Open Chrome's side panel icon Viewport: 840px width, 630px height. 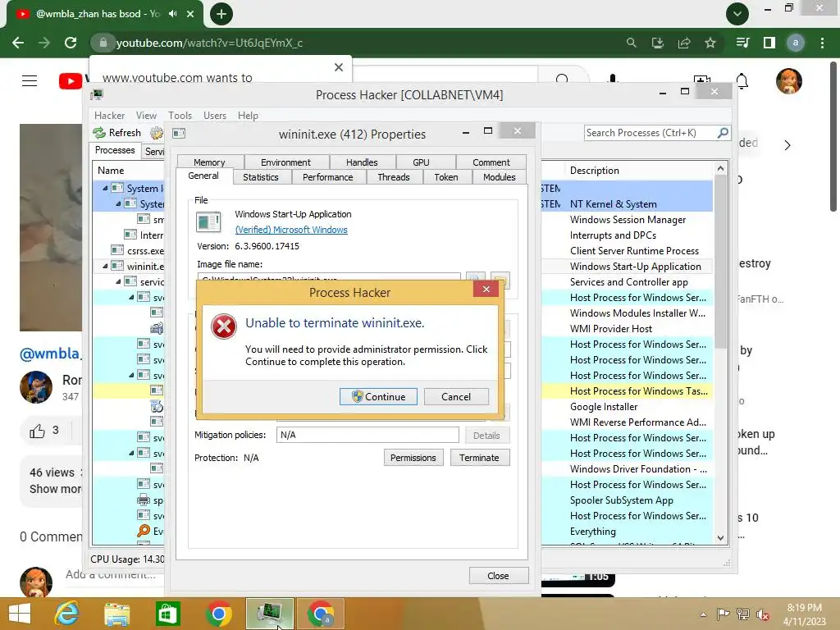[x=769, y=43]
